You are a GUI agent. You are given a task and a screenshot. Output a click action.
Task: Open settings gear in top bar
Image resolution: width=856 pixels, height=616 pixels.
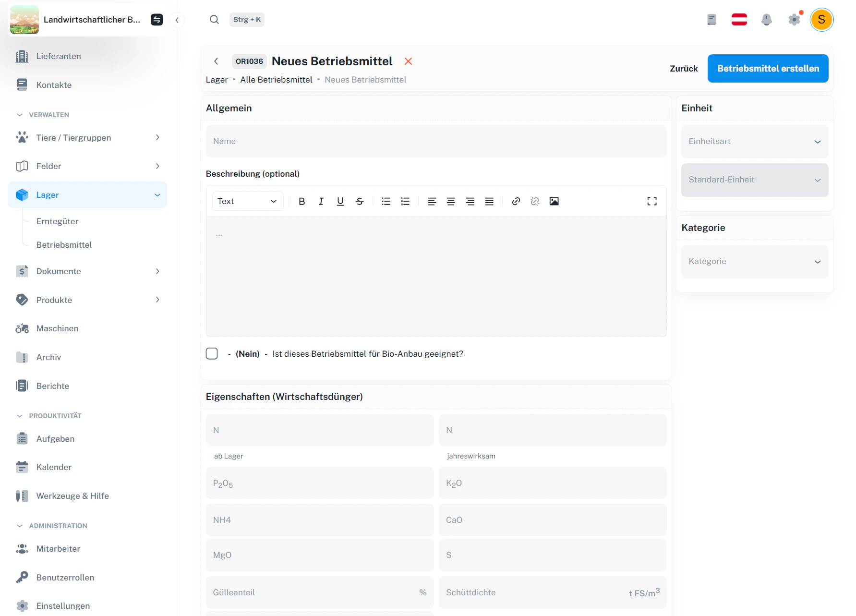pos(795,20)
